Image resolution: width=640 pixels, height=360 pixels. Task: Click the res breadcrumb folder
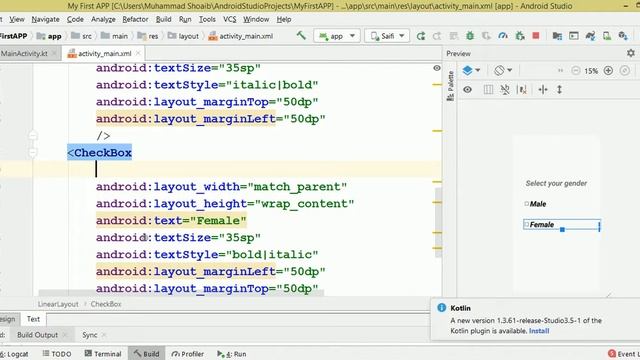pos(148,36)
